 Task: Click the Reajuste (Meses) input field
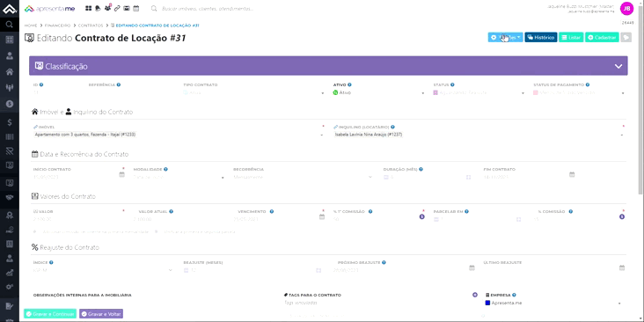[252, 270]
